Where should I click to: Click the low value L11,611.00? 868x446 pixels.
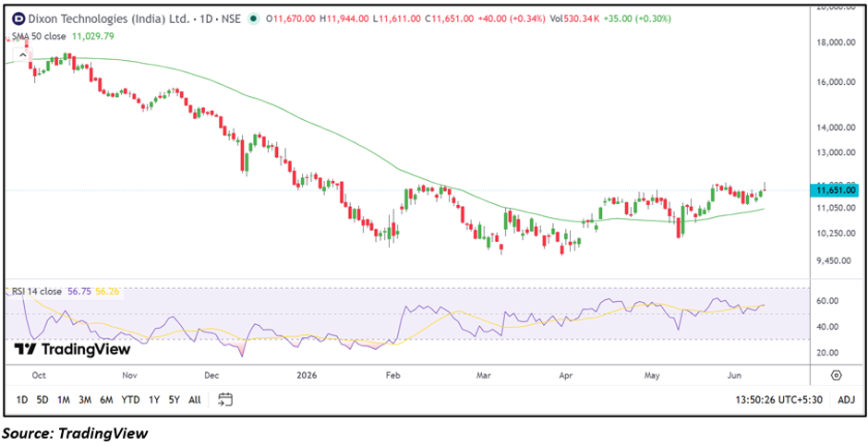[x=396, y=18]
